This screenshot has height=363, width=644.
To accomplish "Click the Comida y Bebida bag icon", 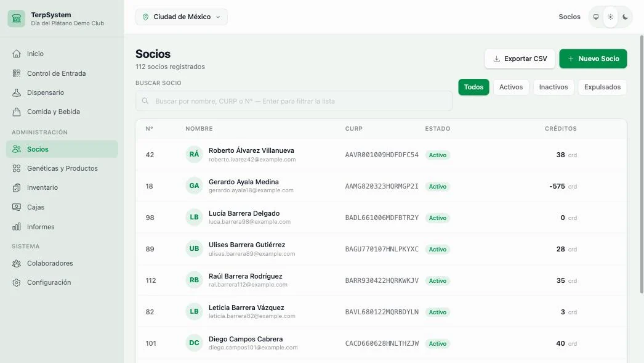I will point(17,112).
